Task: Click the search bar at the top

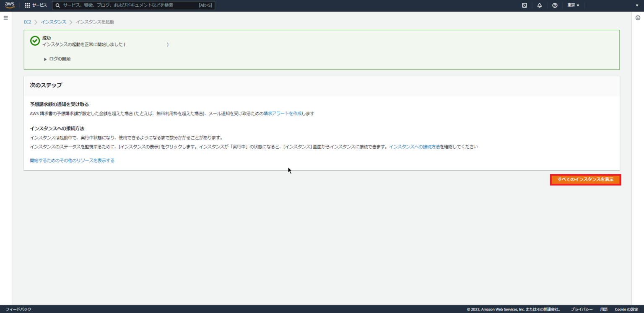Action: click(x=134, y=5)
